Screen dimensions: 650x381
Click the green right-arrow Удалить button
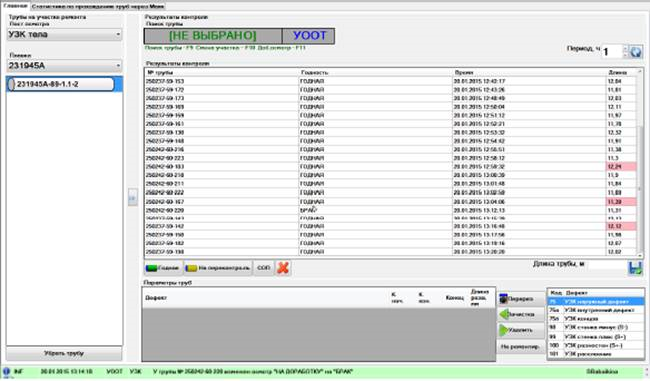tap(521, 330)
